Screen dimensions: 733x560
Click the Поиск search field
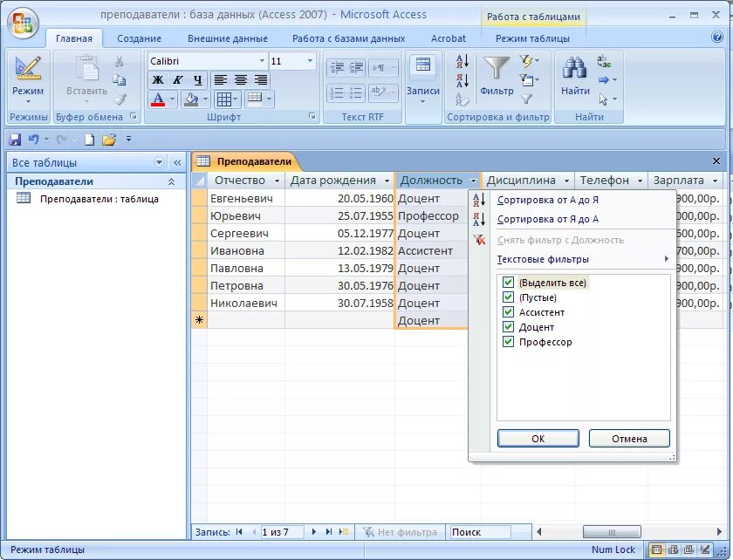click(x=480, y=532)
